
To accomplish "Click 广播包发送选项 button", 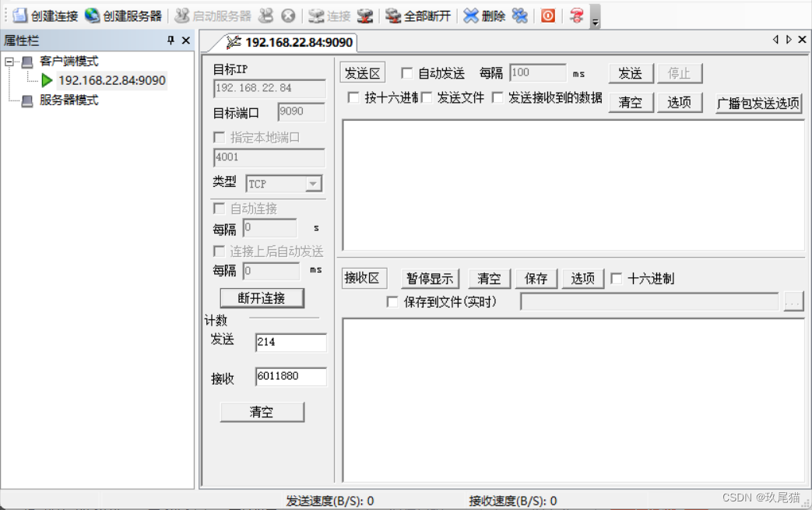I will [x=758, y=104].
